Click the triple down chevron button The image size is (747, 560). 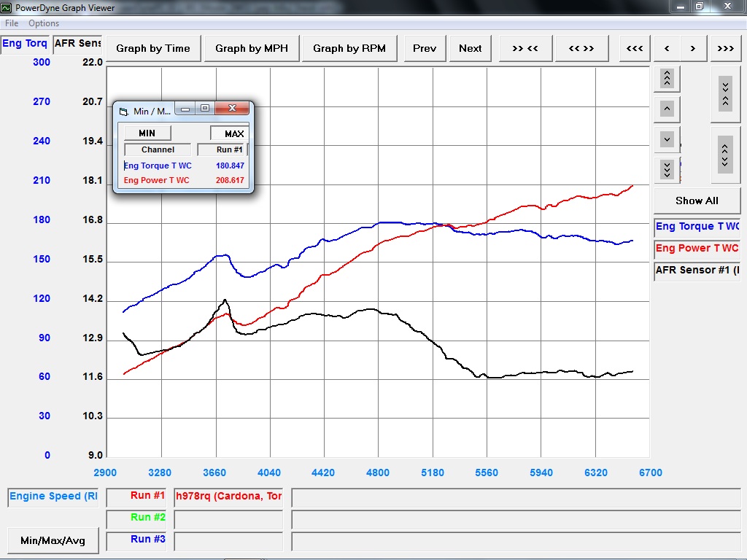coord(667,169)
